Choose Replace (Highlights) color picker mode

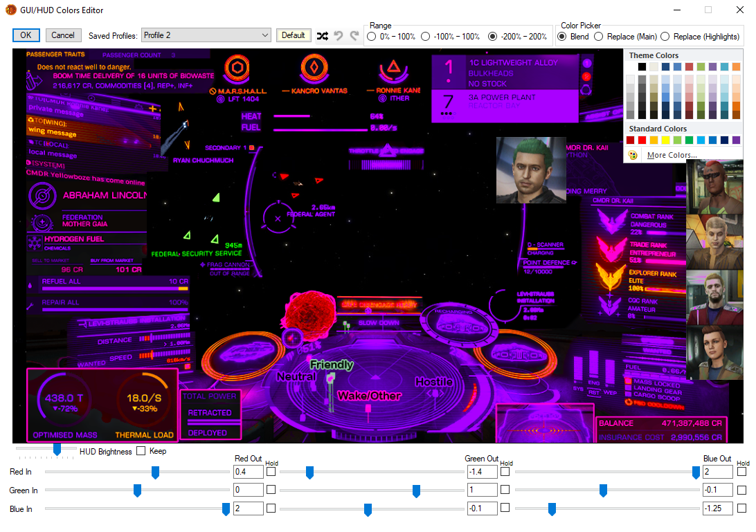click(665, 37)
